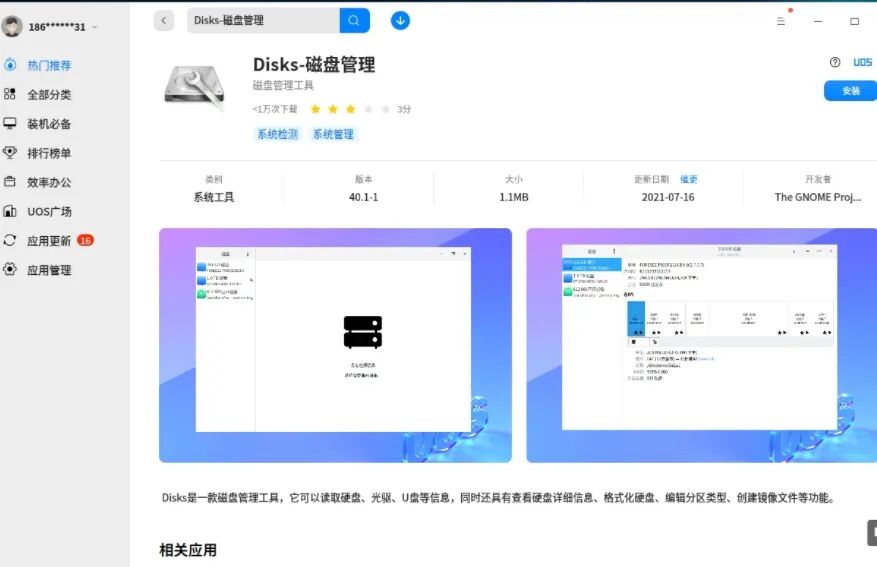Click the 应用管理 sidebar label
Viewport: 877px width, 567px height.
(x=49, y=270)
